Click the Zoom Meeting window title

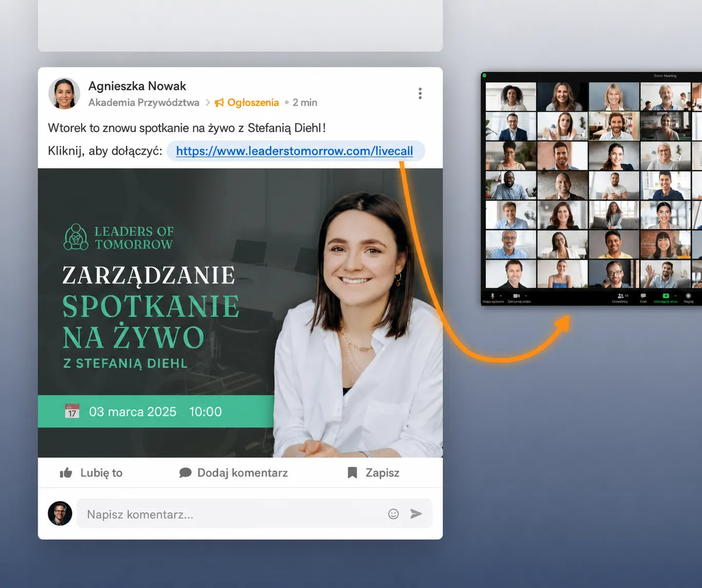point(665,76)
